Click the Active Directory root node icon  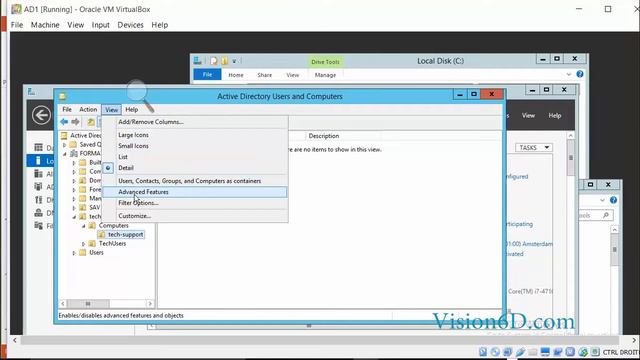pyautogui.click(x=64, y=136)
